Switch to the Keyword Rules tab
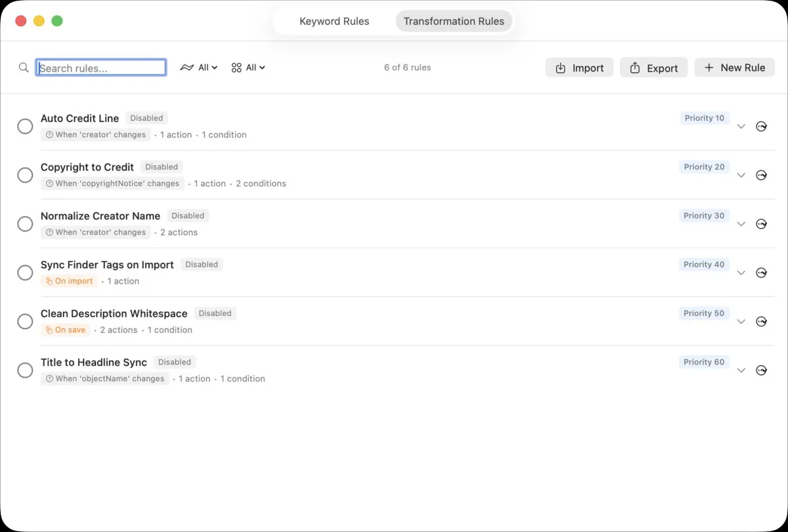This screenshot has height=532, width=788. [x=334, y=21]
